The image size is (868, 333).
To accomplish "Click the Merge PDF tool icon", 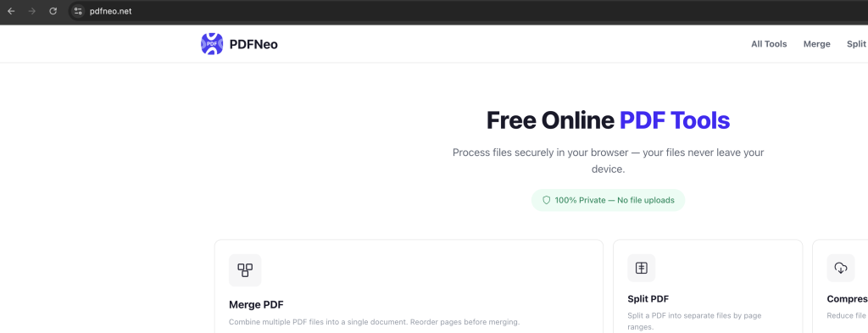I will click(245, 270).
